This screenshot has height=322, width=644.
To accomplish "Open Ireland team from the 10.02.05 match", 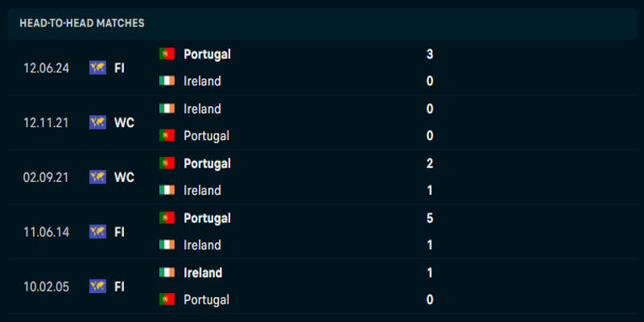I will 202,273.
